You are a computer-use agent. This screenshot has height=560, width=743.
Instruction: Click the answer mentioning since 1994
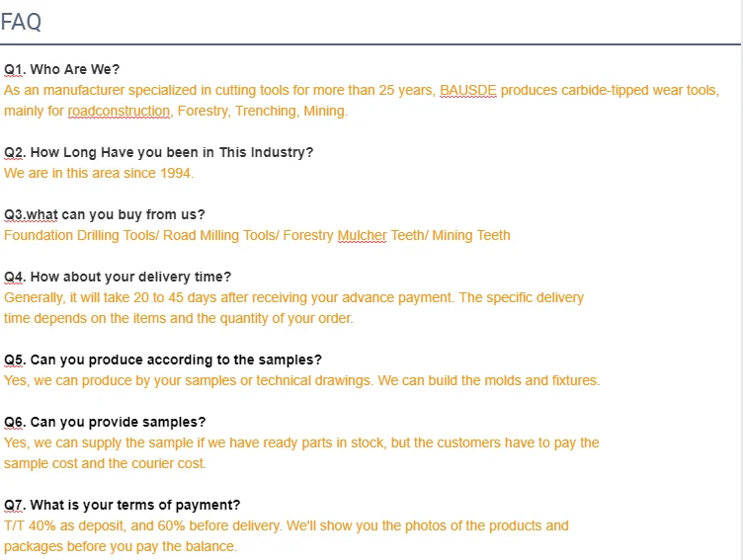99,173
